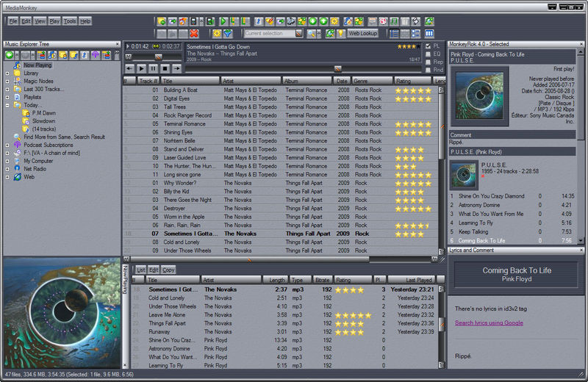Viewport: 588px width, 382px height.
Task: Select the P.M Dawn tree item
Action: (x=43, y=113)
